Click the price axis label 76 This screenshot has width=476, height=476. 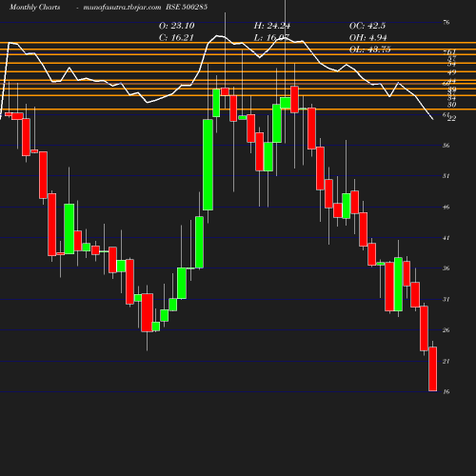(x=446, y=22)
